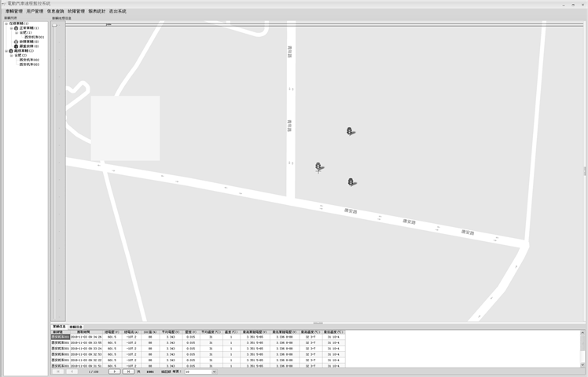Image resolution: width=588 pixels, height=377 pixels.
Task: Click the 總電壓 (V) column header
Action: [x=112, y=332]
